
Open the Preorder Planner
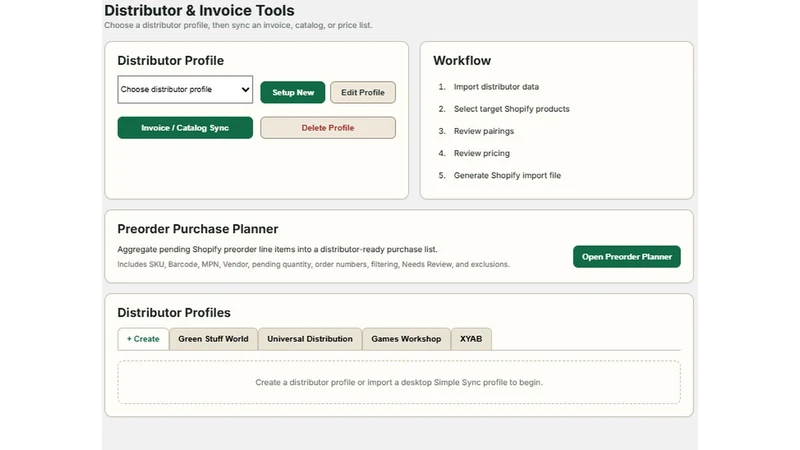(x=627, y=257)
